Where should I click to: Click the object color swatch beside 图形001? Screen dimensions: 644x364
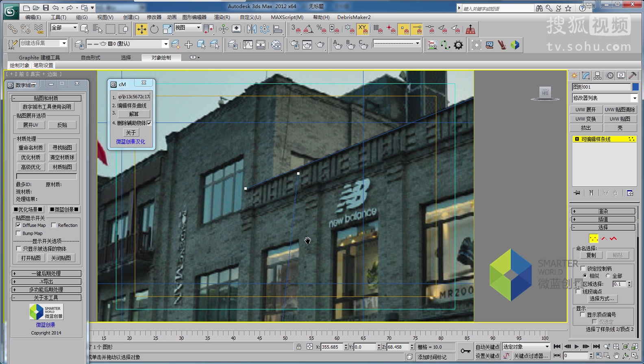[635, 87]
